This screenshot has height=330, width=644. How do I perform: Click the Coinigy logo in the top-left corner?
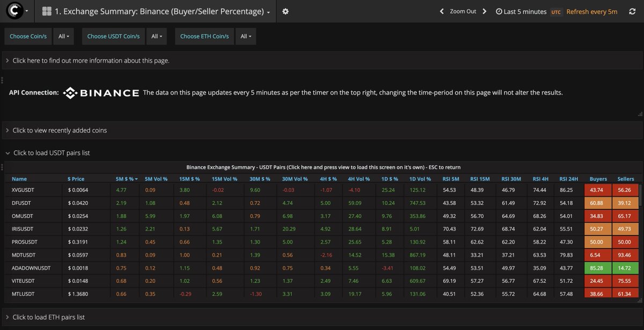pyautogui.click(x=14, y=11)
